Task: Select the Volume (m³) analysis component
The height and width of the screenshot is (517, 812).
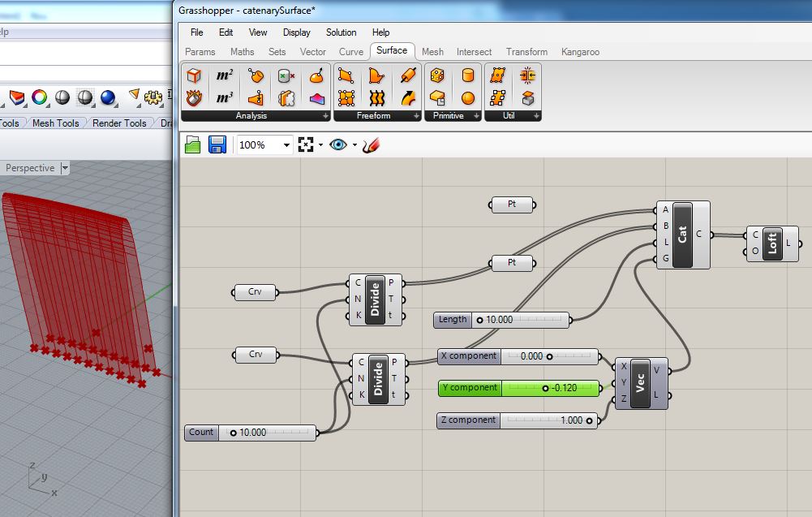Action: [225, 98]
